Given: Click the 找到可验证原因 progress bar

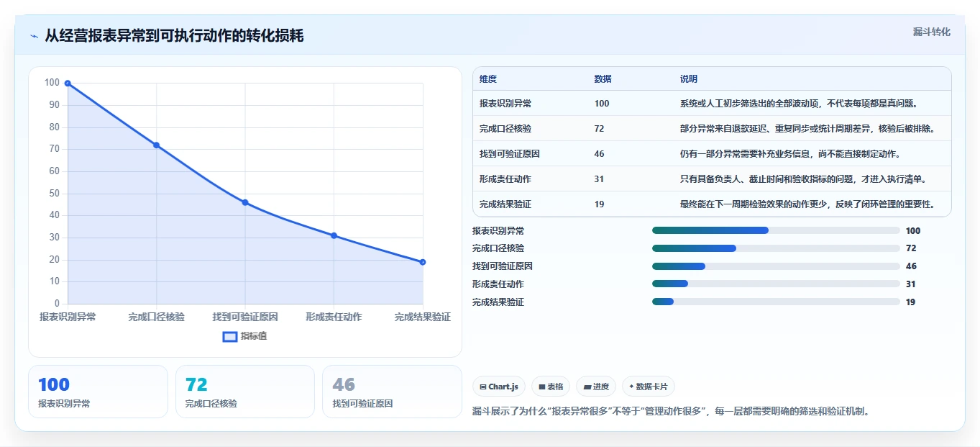Looking at the screenshot, I should coord(776,266).
